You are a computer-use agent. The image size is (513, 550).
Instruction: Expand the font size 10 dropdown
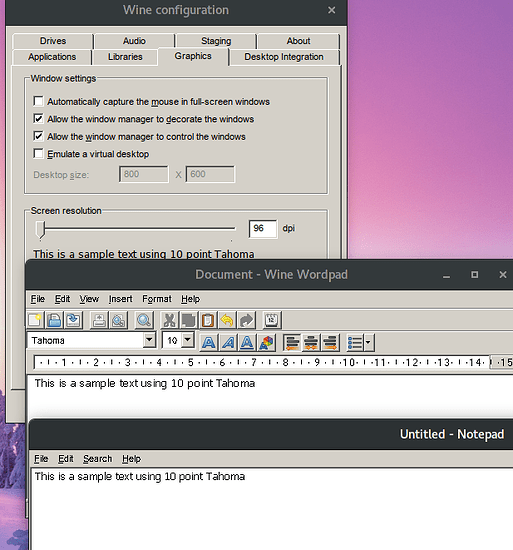point(188,340)
